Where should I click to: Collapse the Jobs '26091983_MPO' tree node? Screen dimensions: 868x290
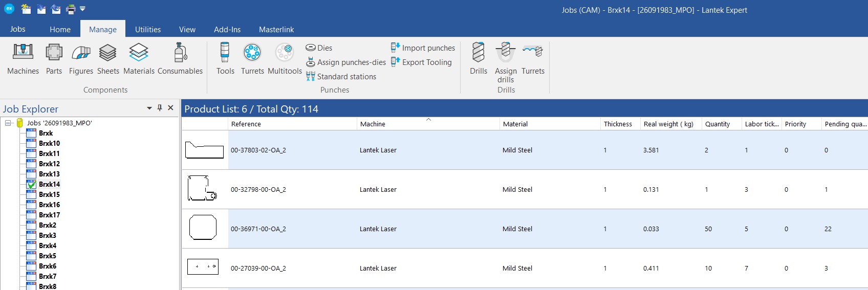8,123
